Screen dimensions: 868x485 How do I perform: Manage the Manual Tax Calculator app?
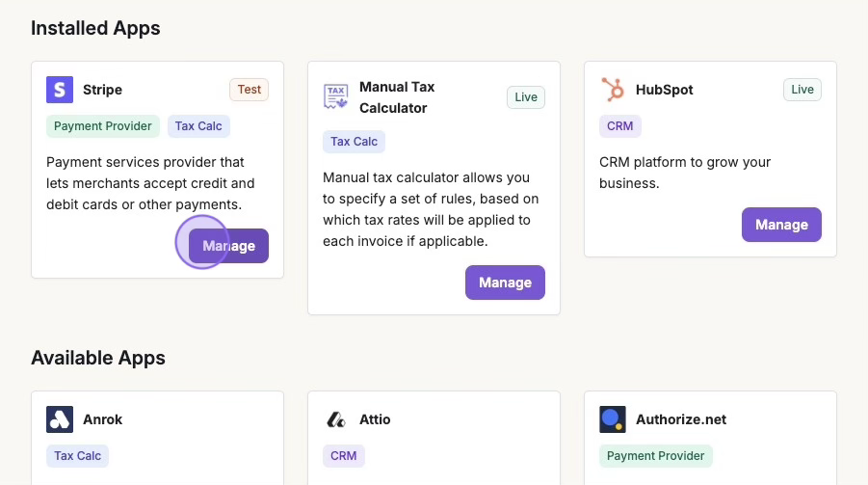coord(505,283)
